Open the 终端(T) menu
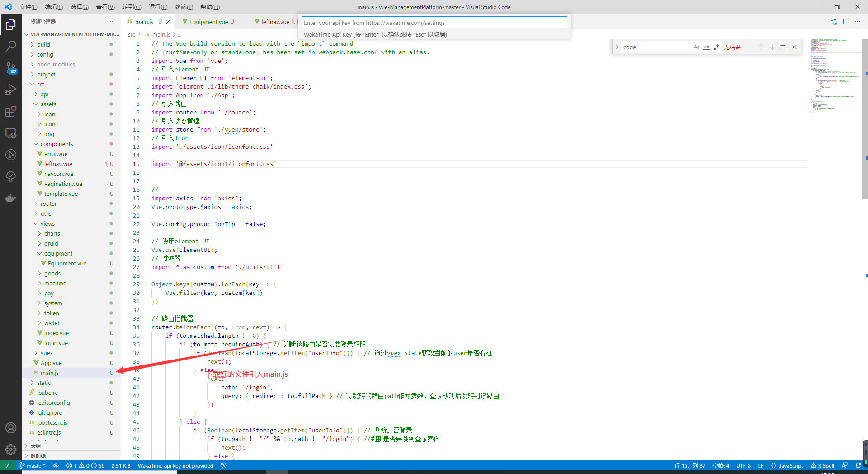868x474 pixels. pos(184,7)
